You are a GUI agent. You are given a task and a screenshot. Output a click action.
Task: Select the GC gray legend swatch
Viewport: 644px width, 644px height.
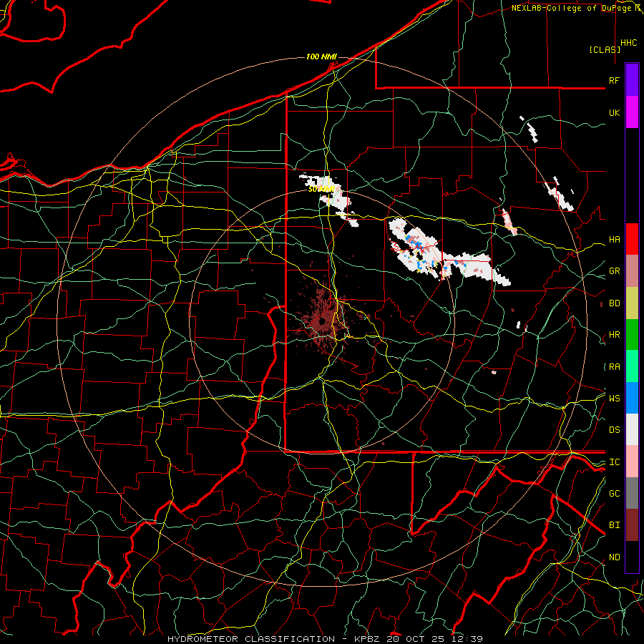point(632,493)
